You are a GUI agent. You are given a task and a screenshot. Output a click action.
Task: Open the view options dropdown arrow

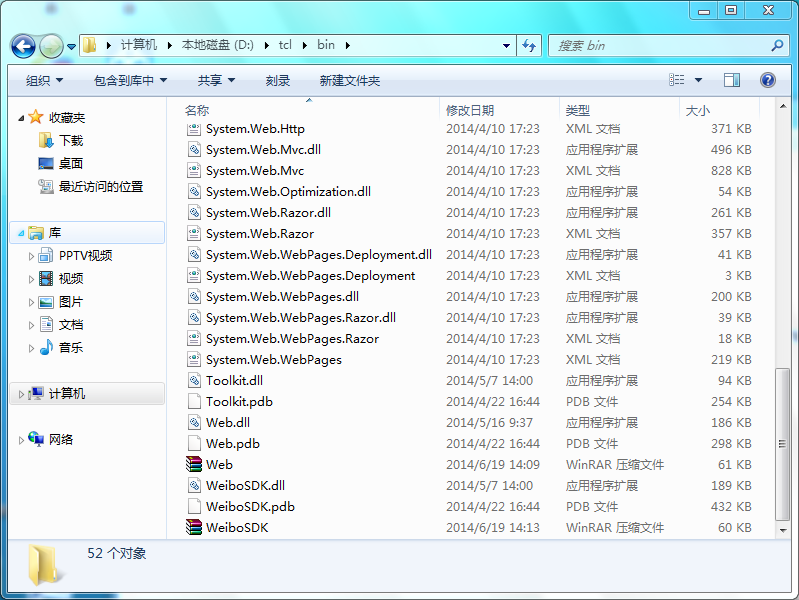tap(698, 80)
